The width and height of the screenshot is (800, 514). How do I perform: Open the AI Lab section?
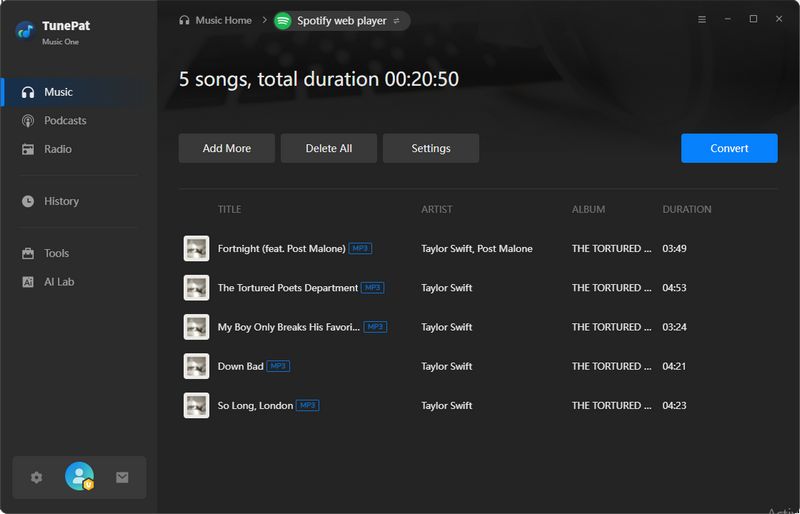pos(59,282)
